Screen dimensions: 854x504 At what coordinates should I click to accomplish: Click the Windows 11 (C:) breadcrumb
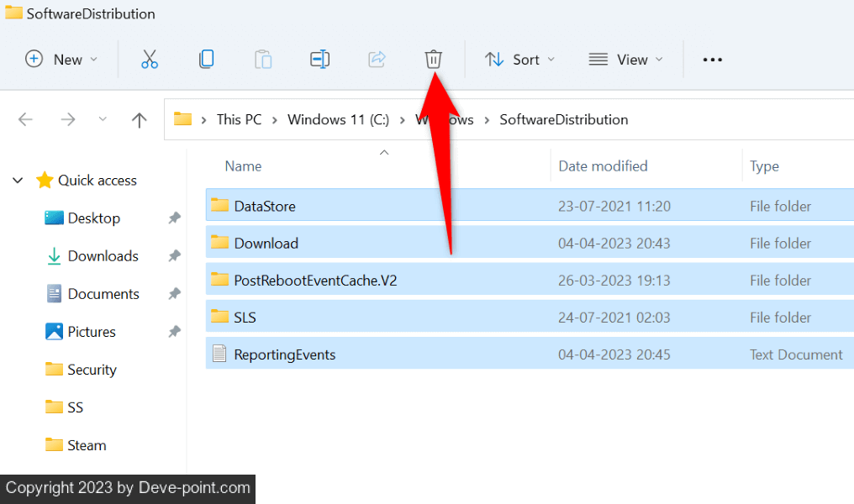click(x=338, y=119)
